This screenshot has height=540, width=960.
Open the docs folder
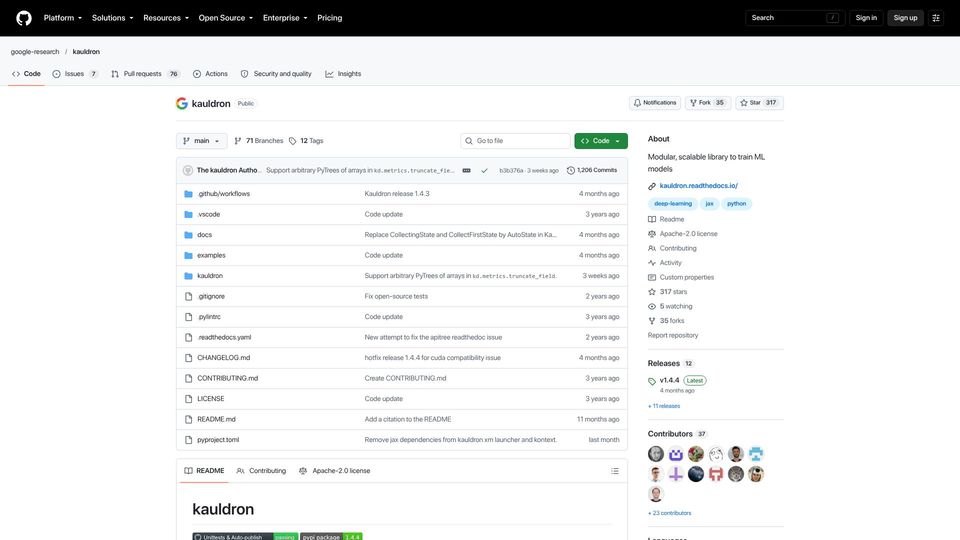(204, 234)
